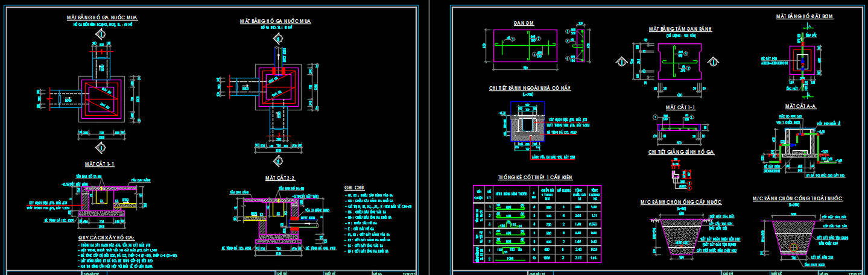Select section marker below the second manhole plan
Screen dimensions: 868x275
(278, 160)
